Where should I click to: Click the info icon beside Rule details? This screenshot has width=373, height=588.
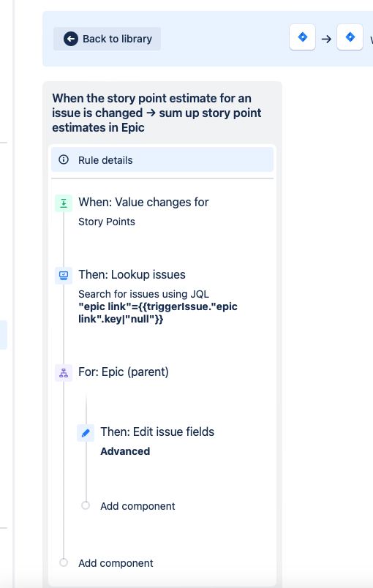click(64, 159)
